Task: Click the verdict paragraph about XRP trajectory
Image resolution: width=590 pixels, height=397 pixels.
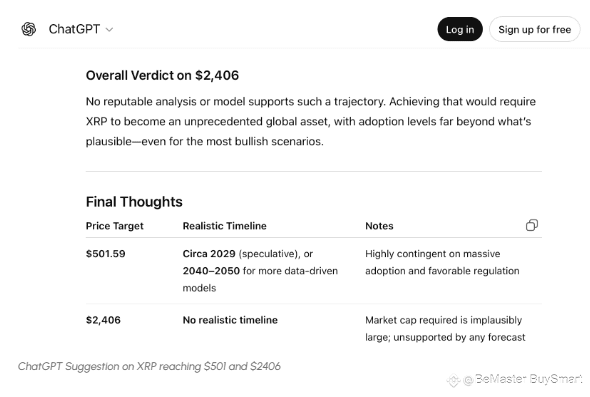Action: pos(311,122)
